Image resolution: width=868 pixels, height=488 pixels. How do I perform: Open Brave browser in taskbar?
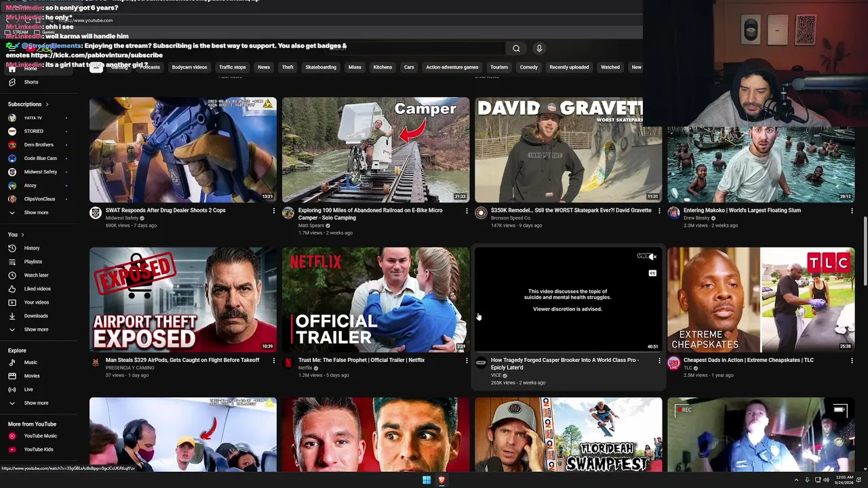[441, 480]
